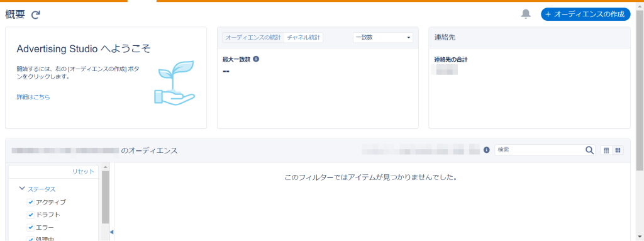Switch to table list view icon
Image resolution: width=644 pixels, height=241 pixels.
click(x=606, y=150)
